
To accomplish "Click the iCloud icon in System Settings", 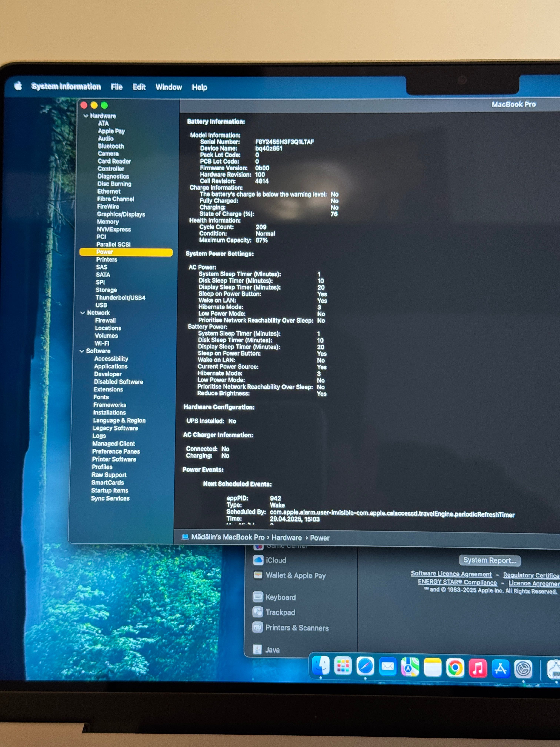I will click(x=258, y=560).
